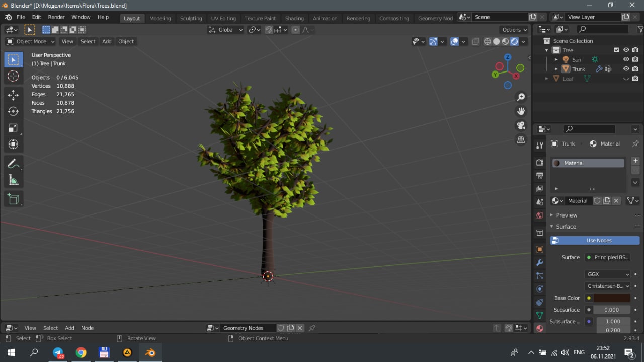644x362 pixels.
Task: Hide the Trunk object in the outliner
Action: pyautogui.click(x=626, y=69)
